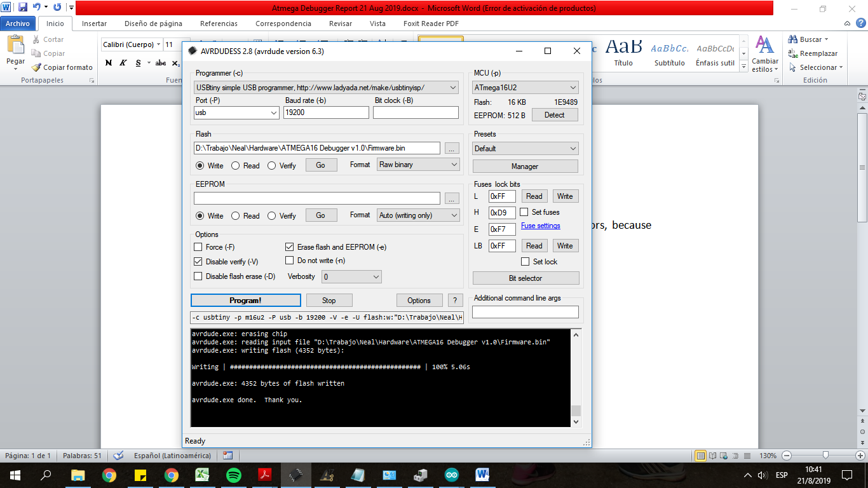This screenshot has width=868, height=488.
Task: Open the Referencias ribbon tab
Action: pos(219,24)
